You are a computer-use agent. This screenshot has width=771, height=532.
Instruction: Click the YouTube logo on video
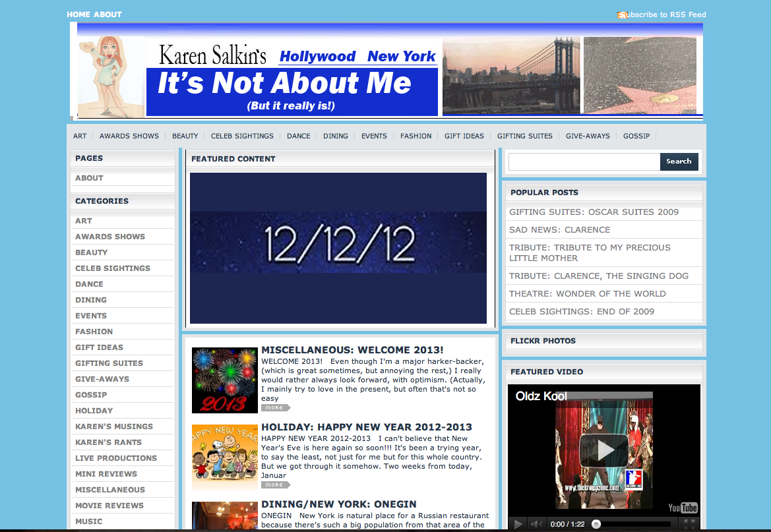pyautogui.click(x=683, y=508)
